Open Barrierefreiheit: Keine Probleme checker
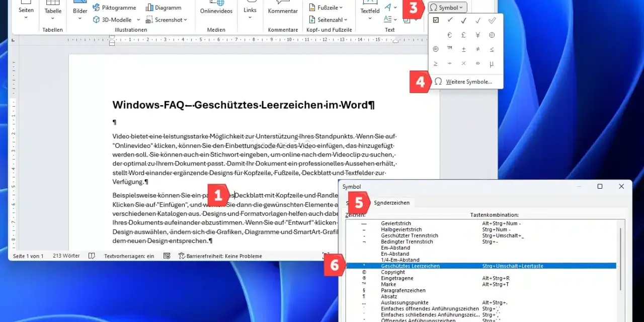The width and height of the screenshot is (644, 322). [x=220, y=256]
